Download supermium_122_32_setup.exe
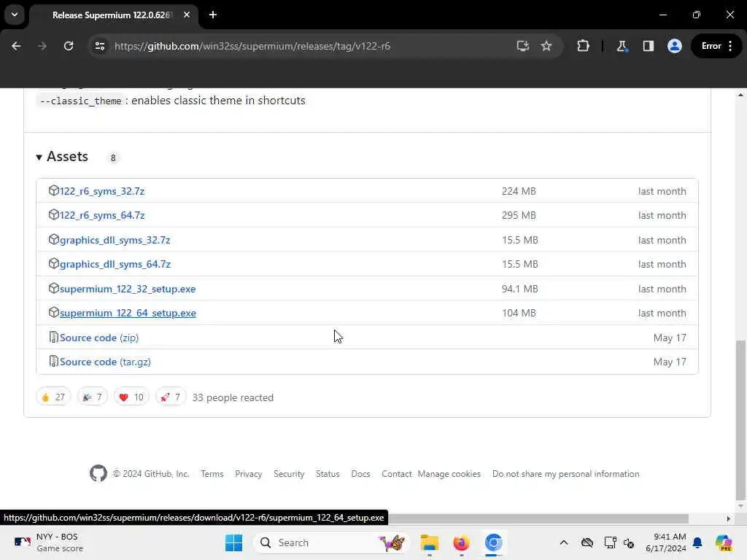 coord(128,289)
